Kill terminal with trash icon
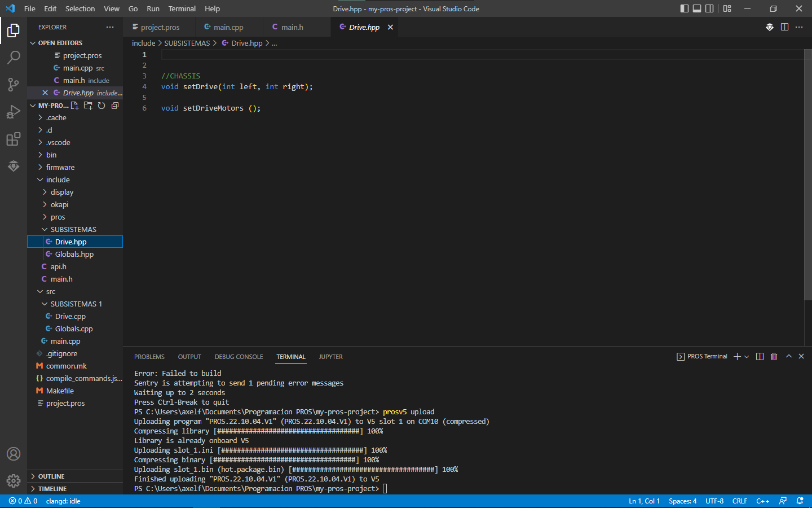Image resolution: width=812 pixels, height=508 pixels. click(x=774, y=356)
